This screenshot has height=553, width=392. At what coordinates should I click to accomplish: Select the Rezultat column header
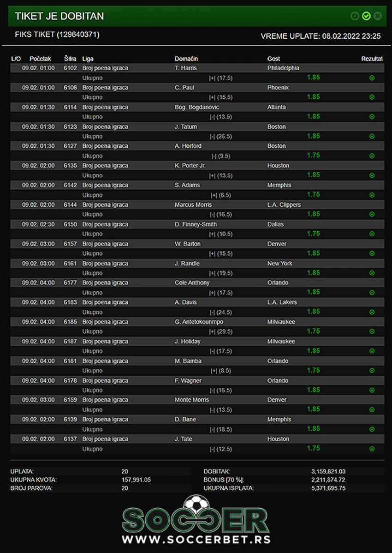tap(372, 59)
